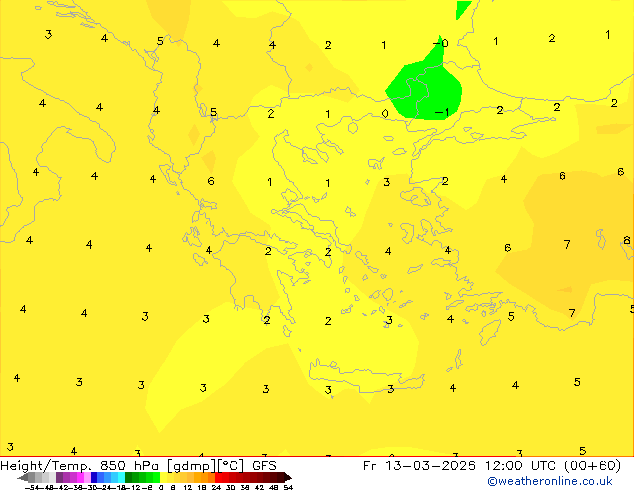The height and width of the screenshot is (490, 634).
Task: Select the darkest blue swatch in the legend
Action: pos(94,478)
